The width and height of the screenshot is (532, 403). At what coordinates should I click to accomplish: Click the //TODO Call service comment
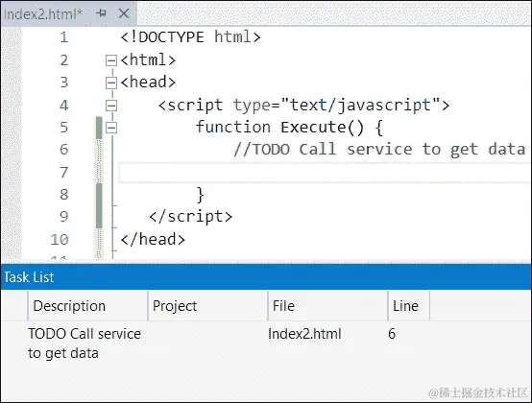pyautogui.click(x=379, y=150)
